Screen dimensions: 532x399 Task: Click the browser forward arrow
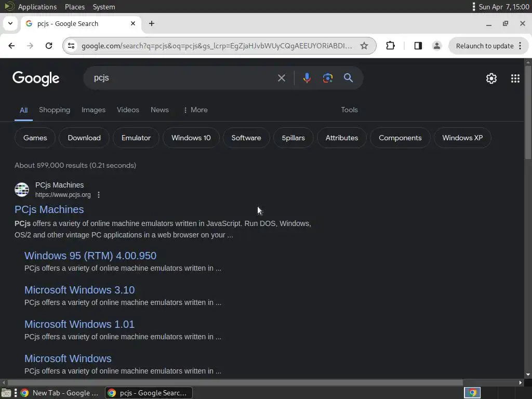point(30,46)
